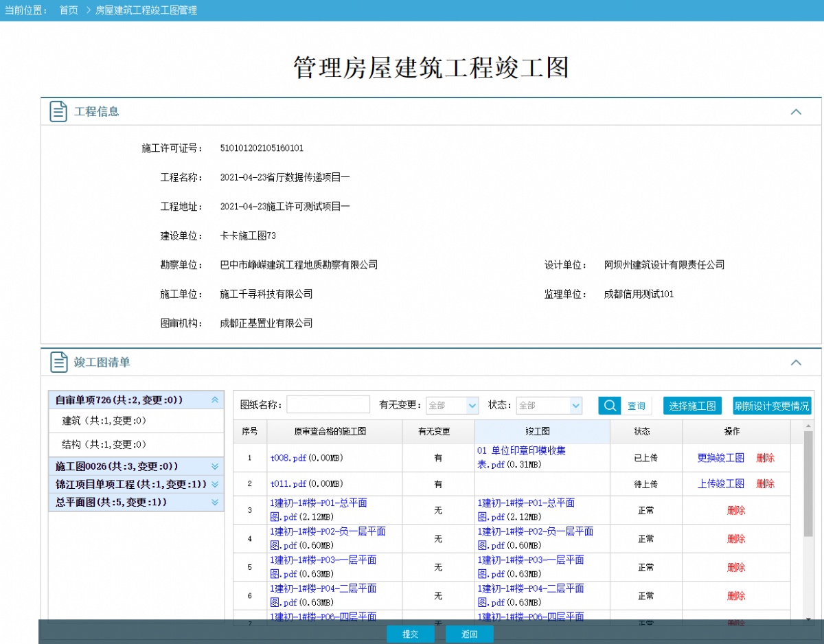Open original 1建初-1#楼-P03-一层平面图.pdf link
The height and width of the screenshot is (644, 824).
pos(323,567)
